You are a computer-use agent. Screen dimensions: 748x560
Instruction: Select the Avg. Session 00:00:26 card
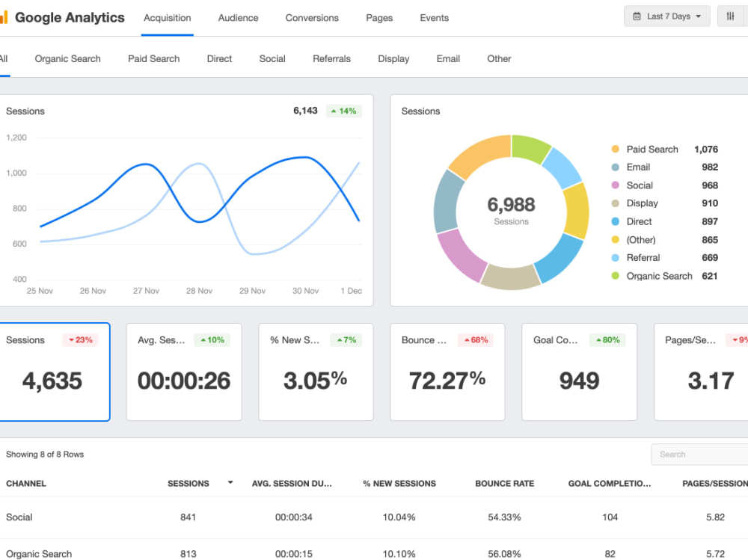184,372
